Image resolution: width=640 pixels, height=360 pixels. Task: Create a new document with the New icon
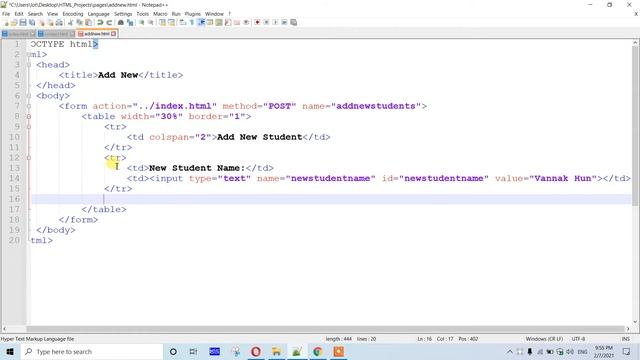[x=5, y=22]
